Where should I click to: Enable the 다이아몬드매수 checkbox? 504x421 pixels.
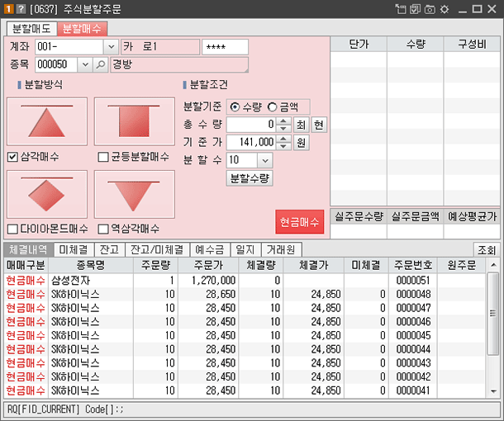coord(12,229)
